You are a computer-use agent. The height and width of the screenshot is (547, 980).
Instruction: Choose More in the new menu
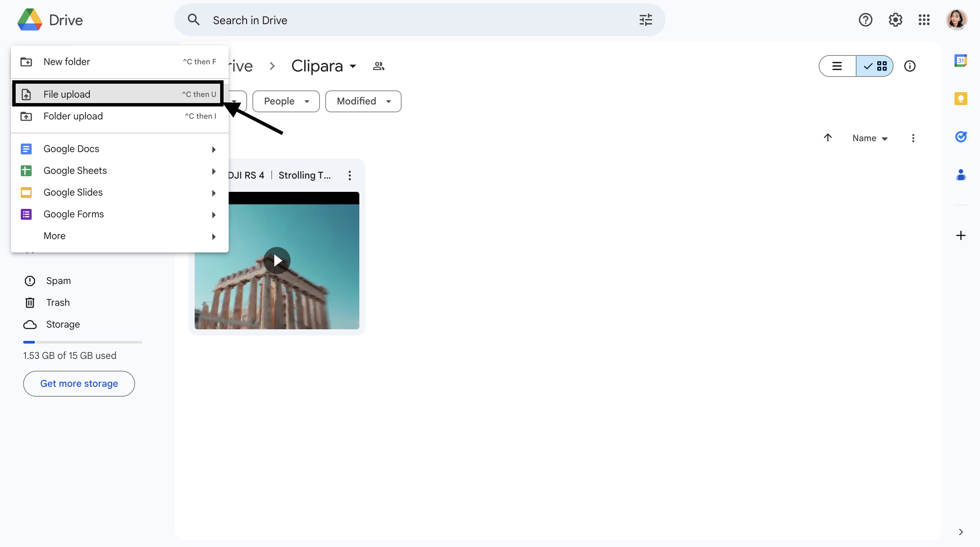(x=119, y=236)
